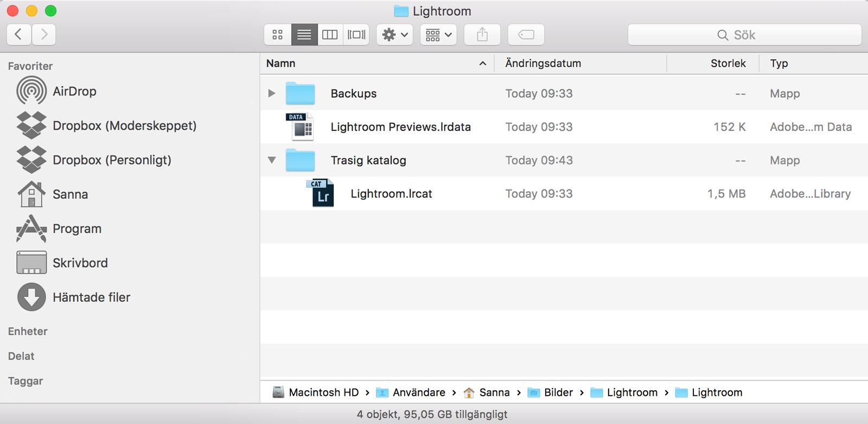Sort by the Namn column header
This screenshot has height=424, width=868.
tap(377, 64)
